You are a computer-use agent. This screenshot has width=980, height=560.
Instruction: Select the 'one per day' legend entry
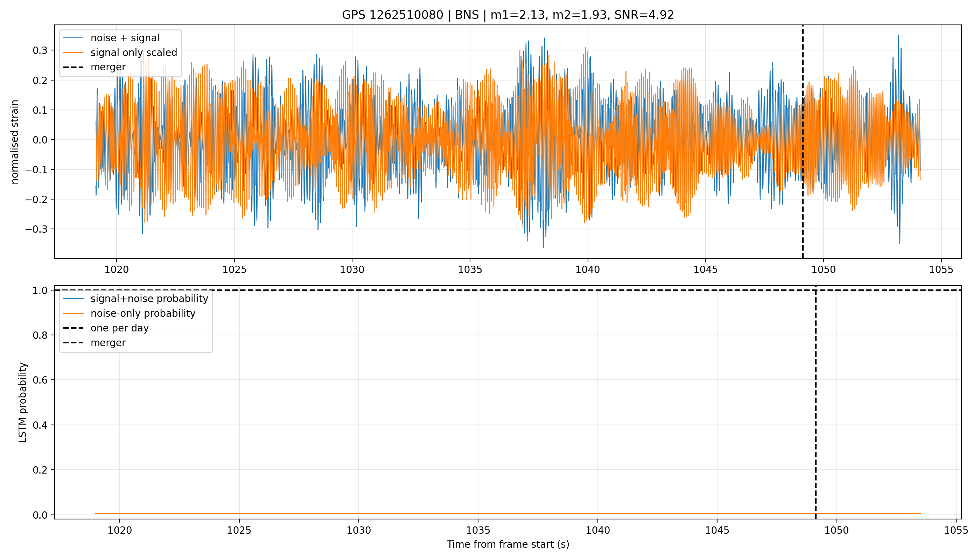[x=106, y=328]
